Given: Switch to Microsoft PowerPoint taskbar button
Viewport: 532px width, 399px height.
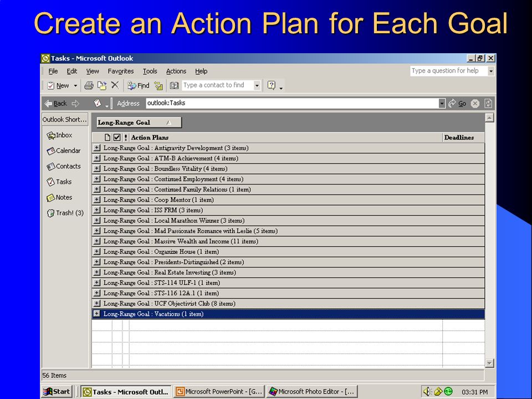Looking at the screenshot, I should (219, 392).
